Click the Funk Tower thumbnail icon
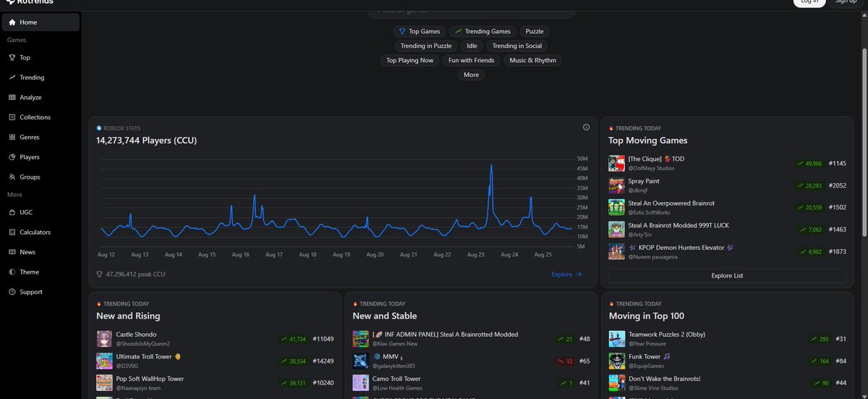This screenshot has height=399, width=868. coord(616,361)
